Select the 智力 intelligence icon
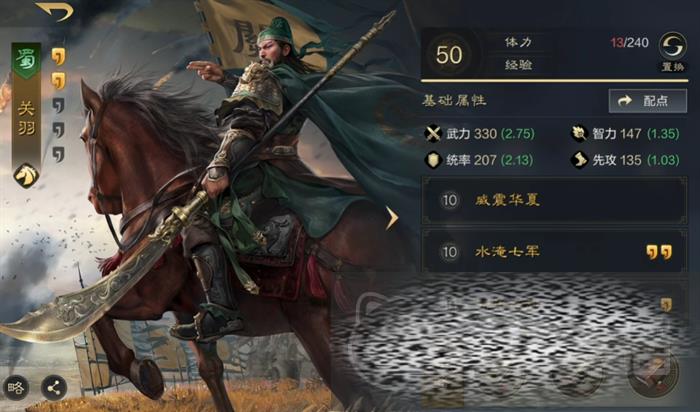The height and width of the screenshot is (412, 700). tap(579, 134)
